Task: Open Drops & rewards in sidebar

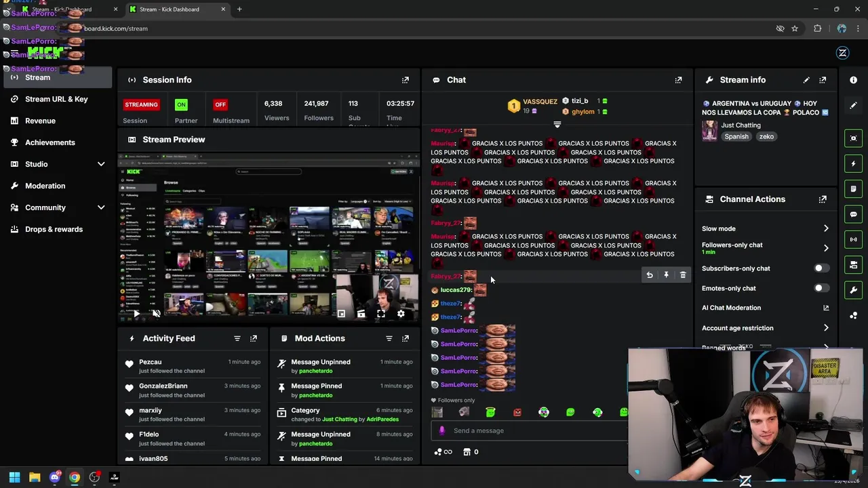Action: tap(57, 229)
